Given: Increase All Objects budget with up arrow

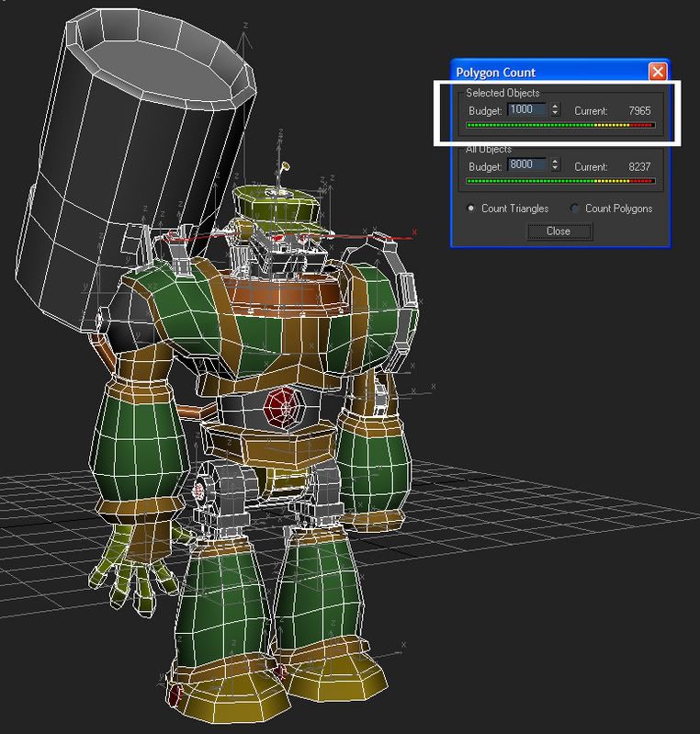Looking at the screenshot, I should 555,162.
